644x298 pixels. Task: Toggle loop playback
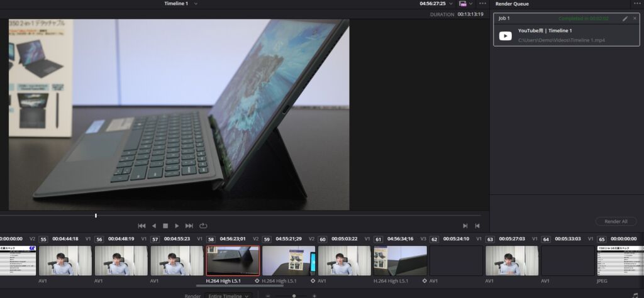[203, 226]
